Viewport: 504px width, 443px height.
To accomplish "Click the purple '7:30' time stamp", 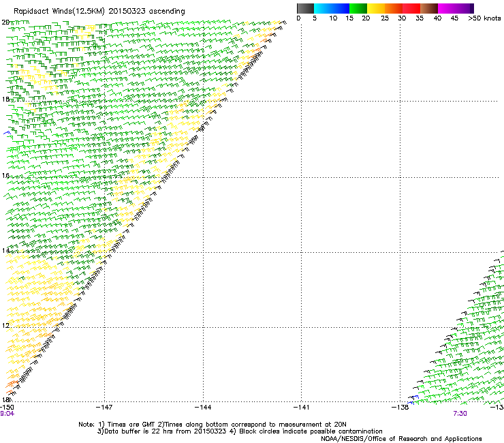I will (x=460, y=414).
